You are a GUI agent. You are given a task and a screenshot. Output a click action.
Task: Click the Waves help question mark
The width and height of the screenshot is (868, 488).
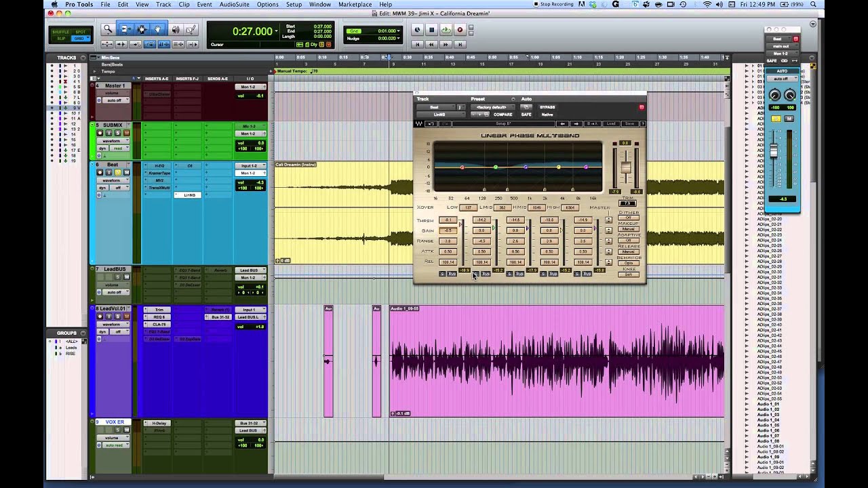642,123
